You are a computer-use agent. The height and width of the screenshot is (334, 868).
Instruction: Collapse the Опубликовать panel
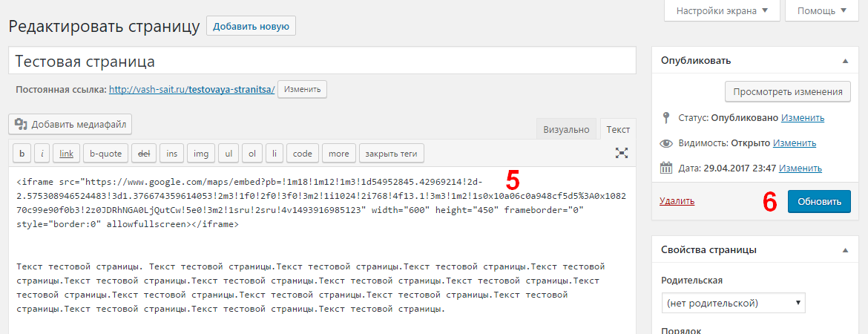845,61
